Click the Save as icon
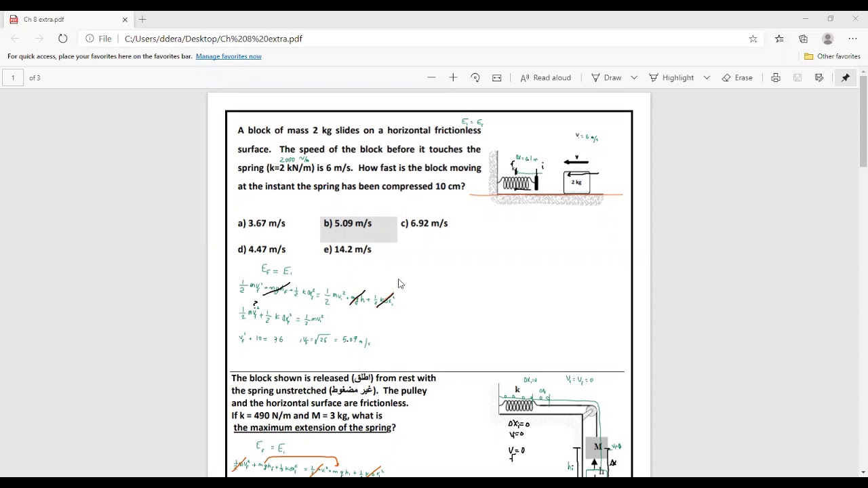The width and height of the screenshot is (868, 488). (819, 78)
